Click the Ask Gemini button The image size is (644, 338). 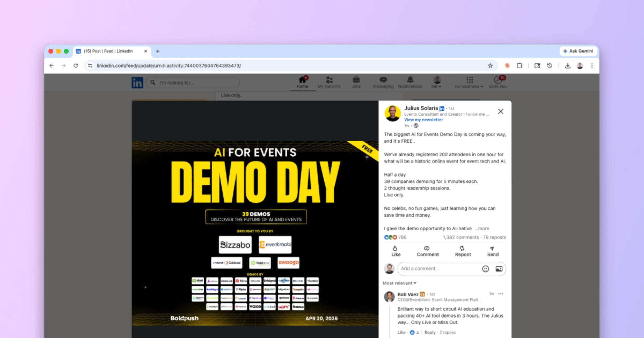(x=578, y=51)
